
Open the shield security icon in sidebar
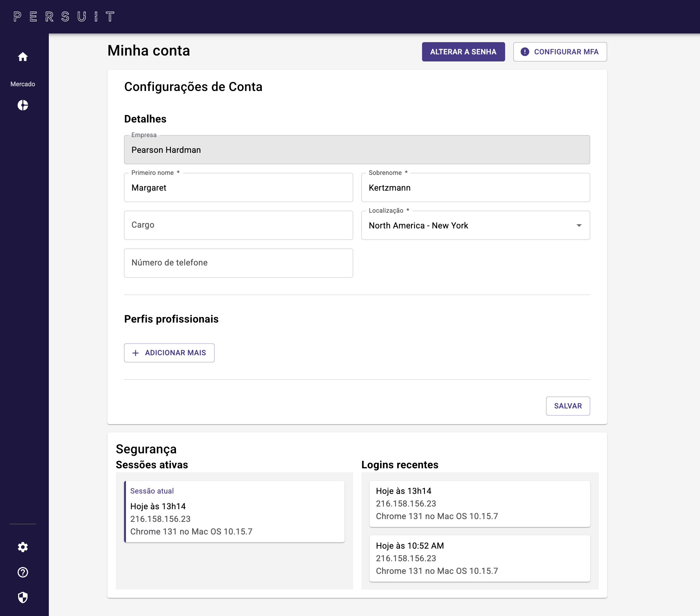23,597
